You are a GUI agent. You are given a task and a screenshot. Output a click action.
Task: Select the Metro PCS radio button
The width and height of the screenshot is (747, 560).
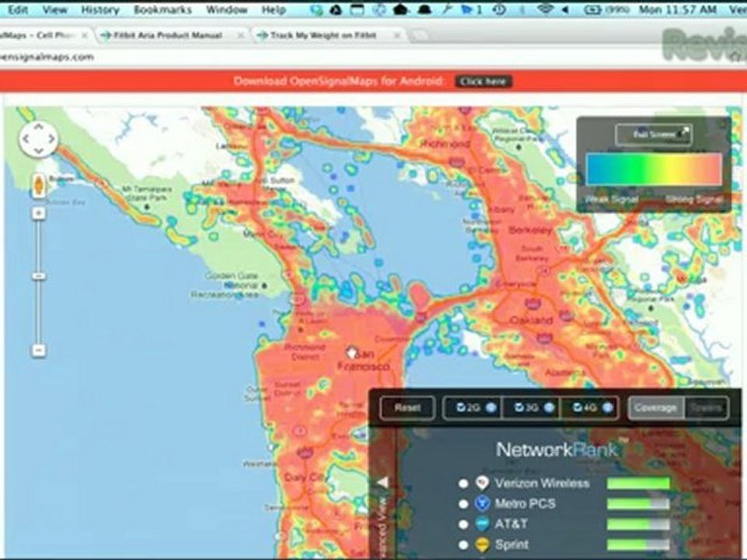[463, 504]
